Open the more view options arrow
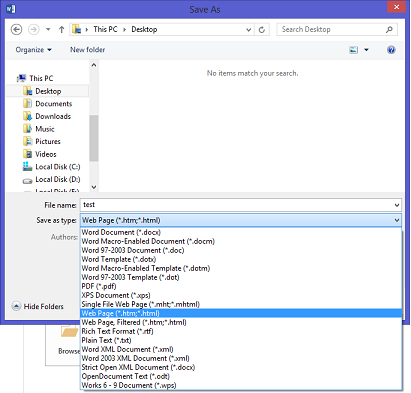Image resolution: width=411 pixels, height=393 pixels. click(366, 50)
